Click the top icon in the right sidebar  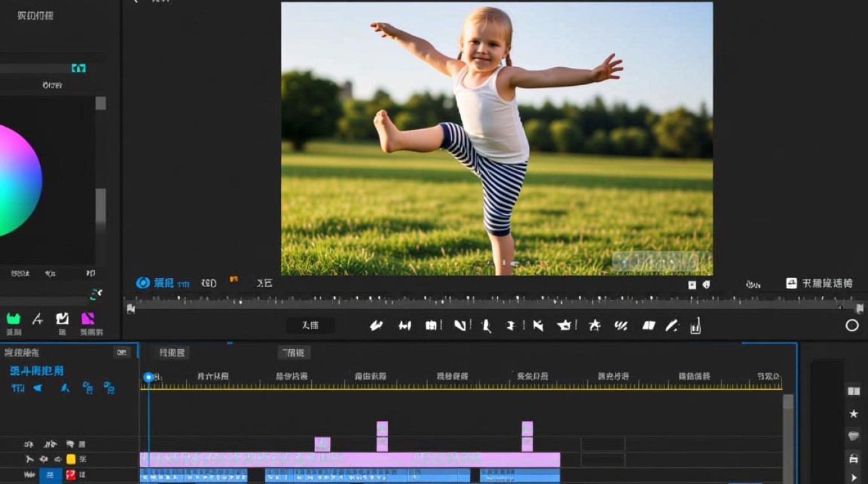854,391
